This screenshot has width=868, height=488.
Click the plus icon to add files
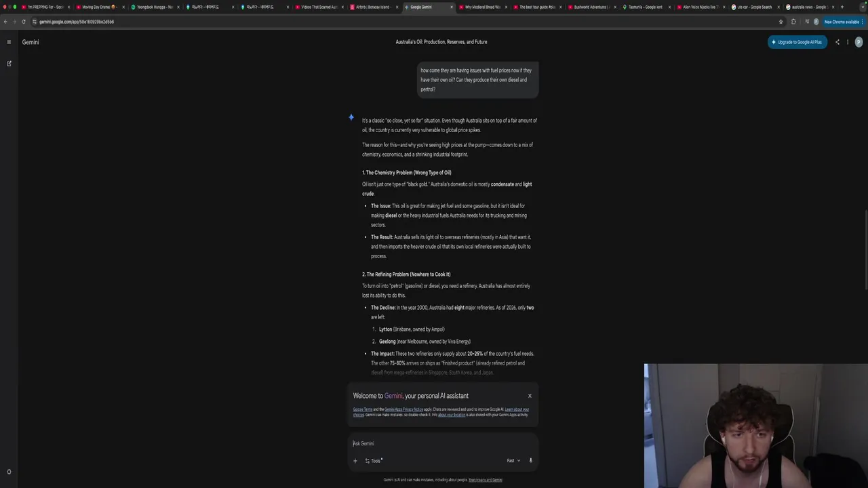coord(355,461)
